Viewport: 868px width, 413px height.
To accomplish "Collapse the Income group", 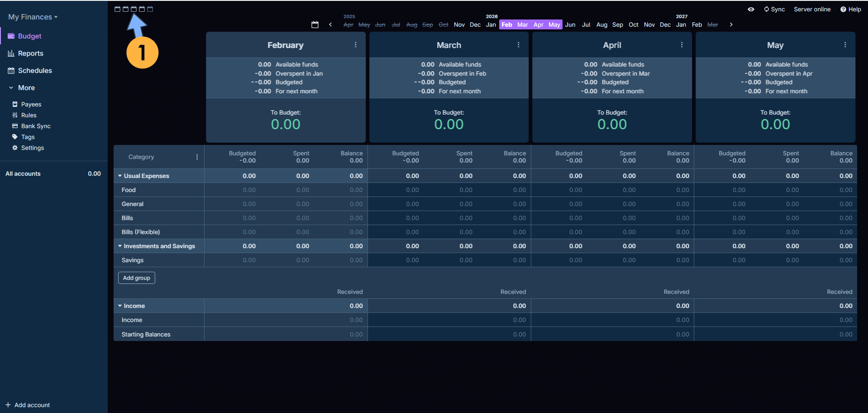I will [x=120, y=306].
